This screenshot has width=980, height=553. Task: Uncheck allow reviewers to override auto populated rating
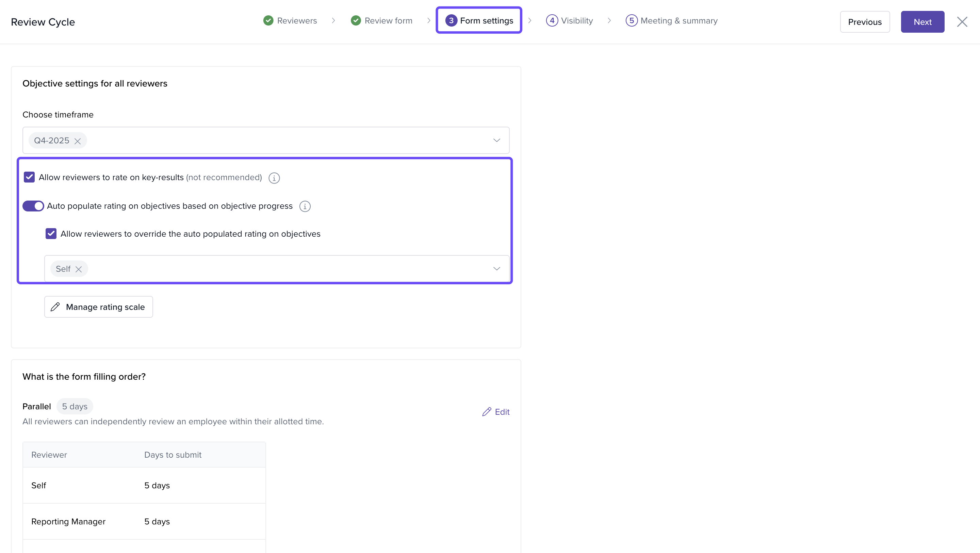point(51,234)
